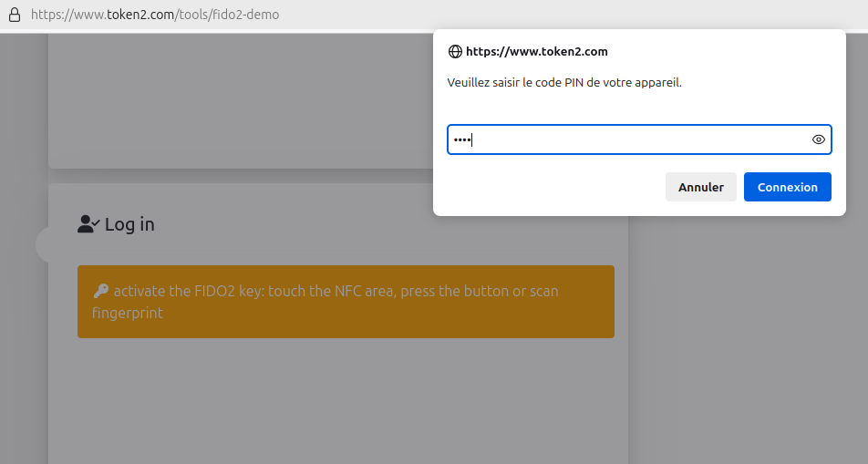Click the 'Veuillez saisir le code PIN' message
The width and height of the screenshot is (868, 464).
(564, 83)
